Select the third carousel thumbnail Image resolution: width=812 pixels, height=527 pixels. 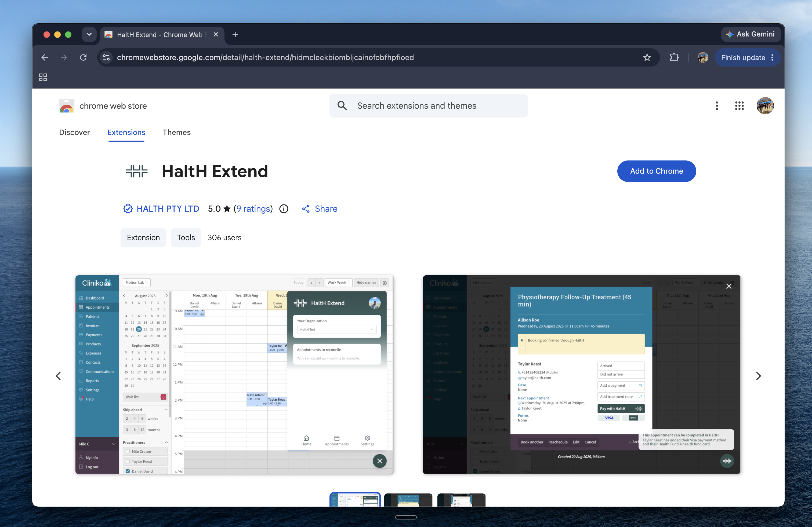[461, 500]
